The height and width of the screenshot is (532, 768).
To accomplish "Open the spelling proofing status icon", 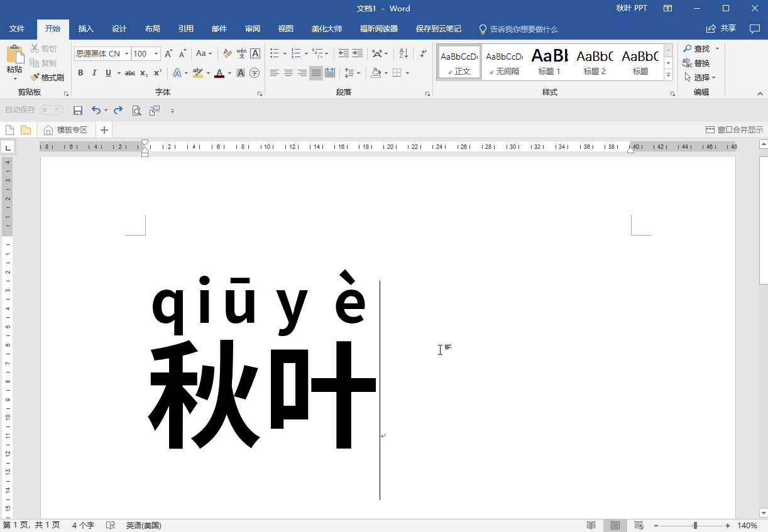I will (x=111, y=525).
